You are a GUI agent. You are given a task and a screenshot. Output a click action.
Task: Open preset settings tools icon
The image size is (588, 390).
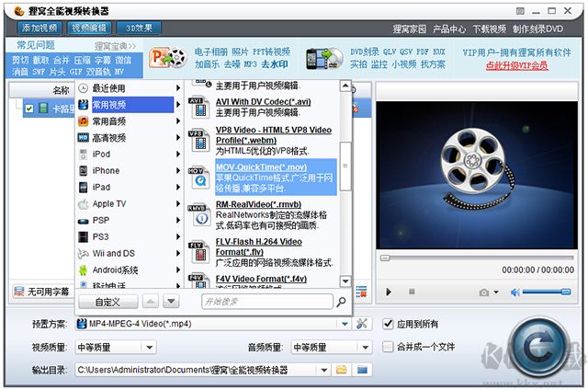(362, 324)
